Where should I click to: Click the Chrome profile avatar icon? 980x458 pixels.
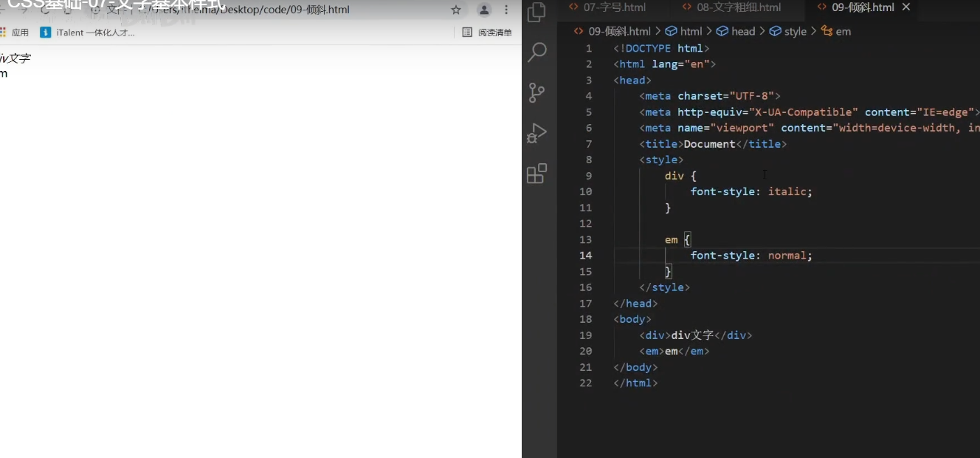[x=484, y=10]
